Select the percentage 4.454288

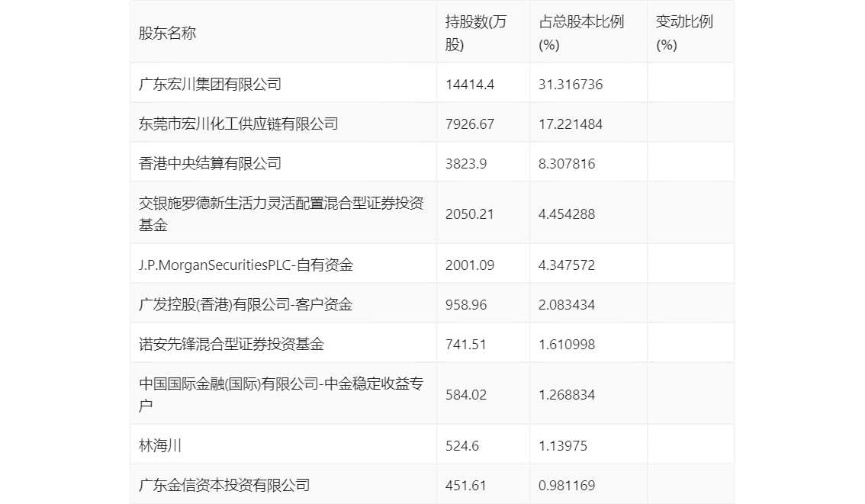pos(567,214)
